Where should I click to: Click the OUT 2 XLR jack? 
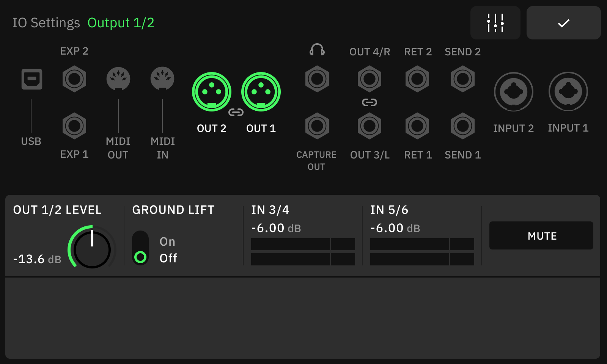tap(211, 91)
